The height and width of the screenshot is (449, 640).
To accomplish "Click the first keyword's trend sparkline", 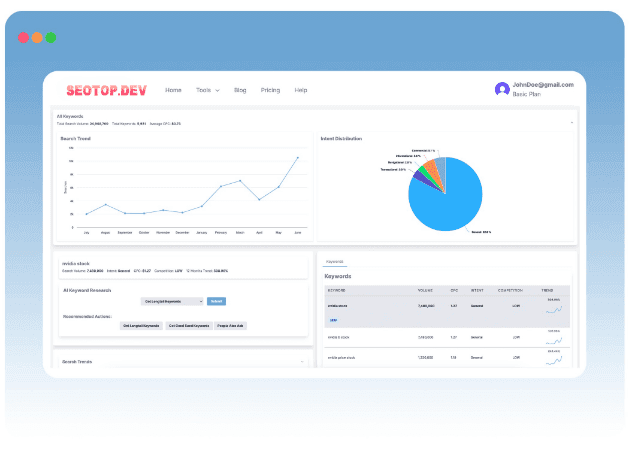I will [554, 309].
